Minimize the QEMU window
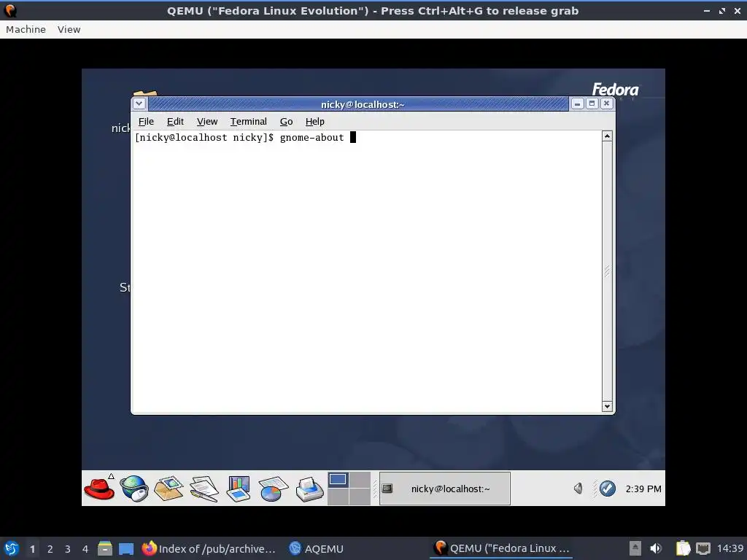 pyautogui.click(x=707, y=10)
